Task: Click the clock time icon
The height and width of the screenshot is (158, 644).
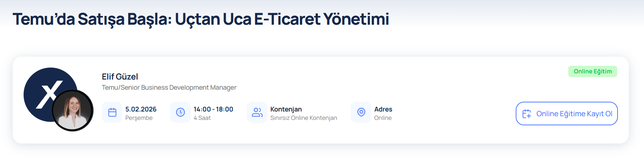Action: click(x=180, y=112)
